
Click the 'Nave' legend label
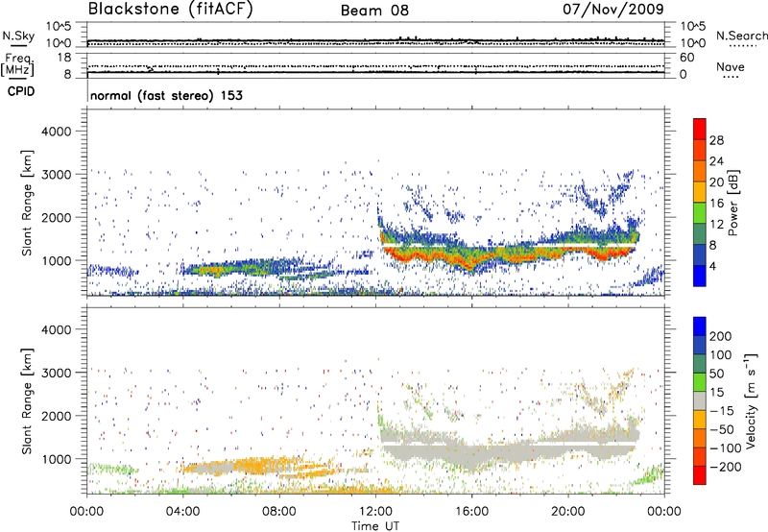731,66
